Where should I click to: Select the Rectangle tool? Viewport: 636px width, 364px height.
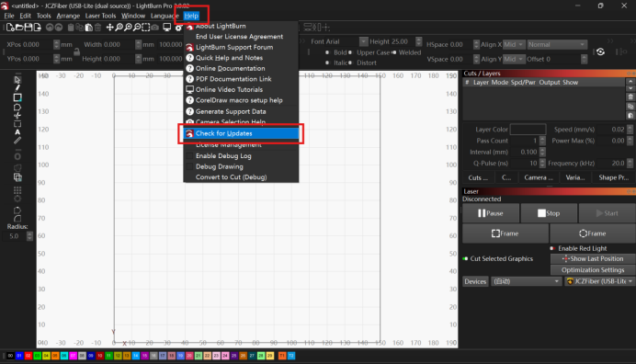[17, 97]
